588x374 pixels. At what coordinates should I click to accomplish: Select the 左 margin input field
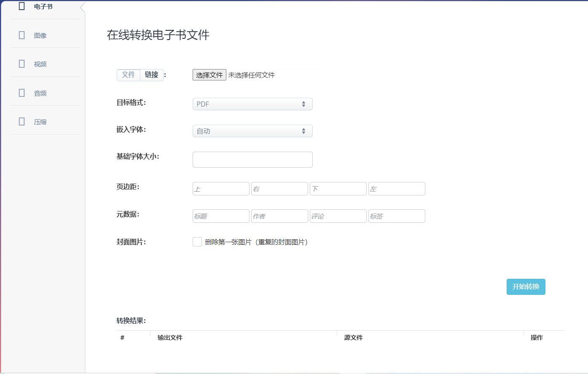(x=397, y=189)
